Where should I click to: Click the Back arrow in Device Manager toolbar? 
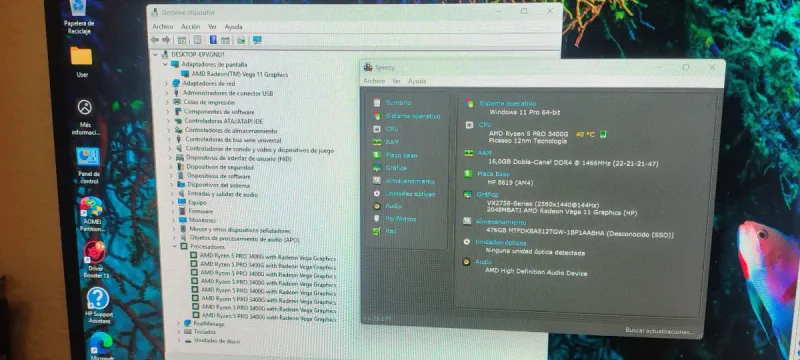154,40
